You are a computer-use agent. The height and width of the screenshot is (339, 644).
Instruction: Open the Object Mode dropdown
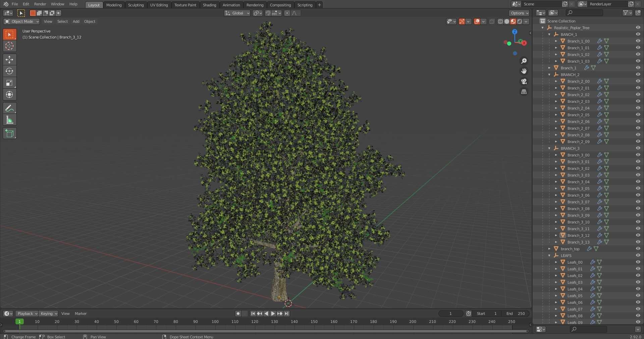[21, 21]
